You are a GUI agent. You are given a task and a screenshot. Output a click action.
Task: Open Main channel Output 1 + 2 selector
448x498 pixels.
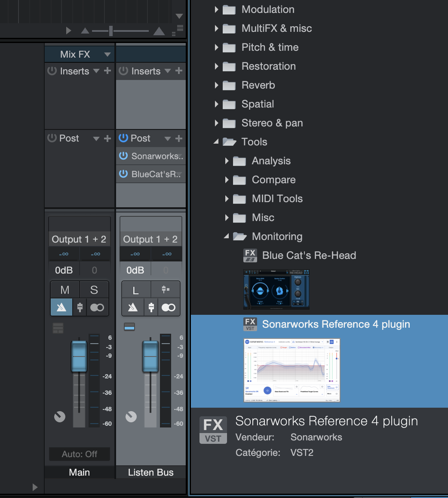click(x=80, y=239)
